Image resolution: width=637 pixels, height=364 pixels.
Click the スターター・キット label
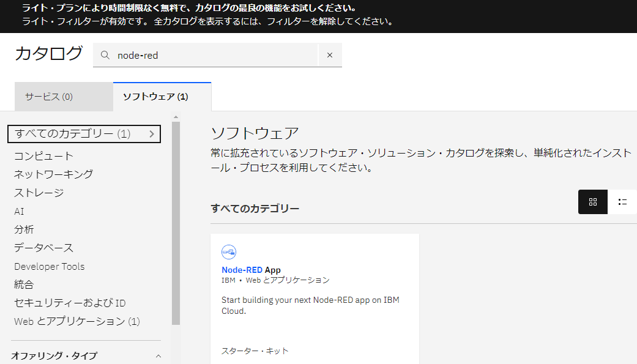pyautogui.click(x=255, y=351)
